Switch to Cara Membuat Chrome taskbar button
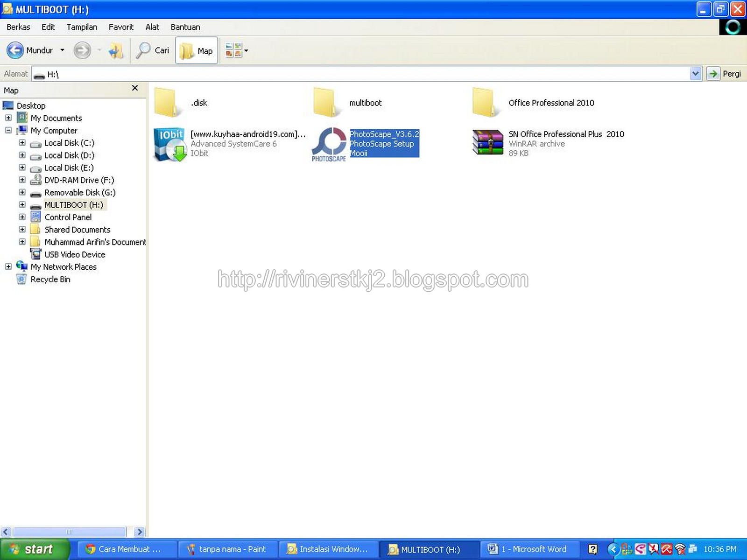 pos(127,549)
